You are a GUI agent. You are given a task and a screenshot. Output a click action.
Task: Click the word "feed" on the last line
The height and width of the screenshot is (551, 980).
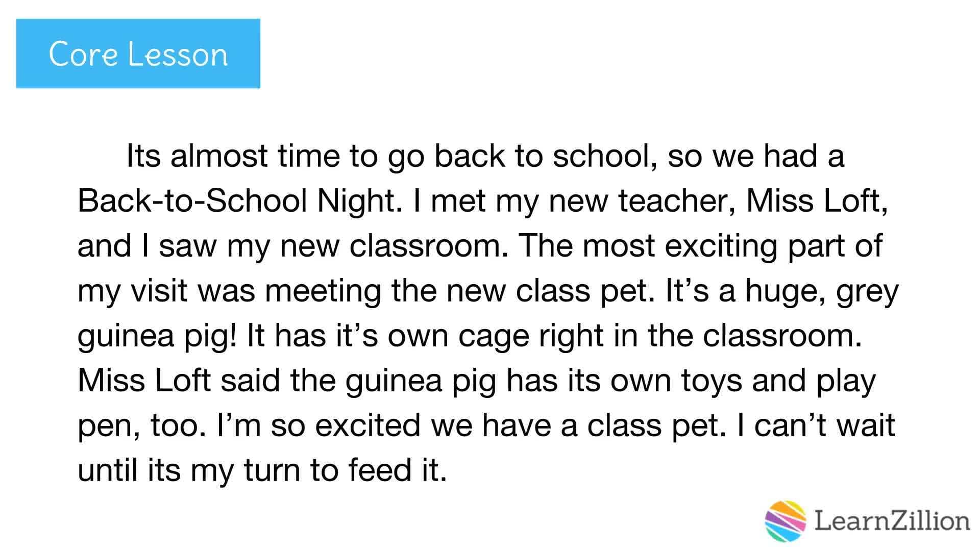click(x=380, y=470)
